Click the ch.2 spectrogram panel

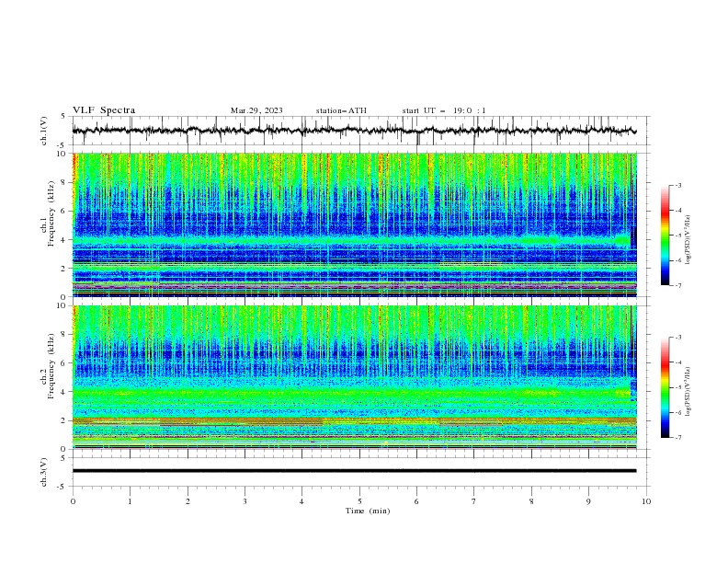tap(355, 377)
